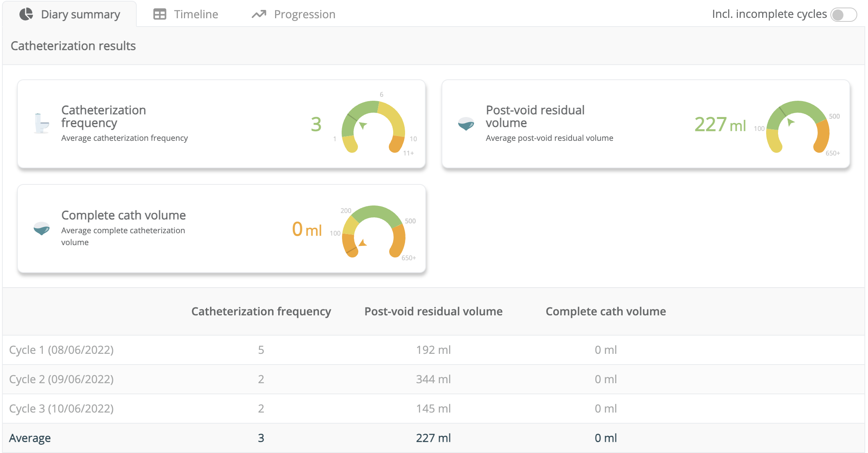Image resolution: width=868 pixels, height=453 pixels.
Task: Click the 227 ml average value card
Action: tap(646, 124)
